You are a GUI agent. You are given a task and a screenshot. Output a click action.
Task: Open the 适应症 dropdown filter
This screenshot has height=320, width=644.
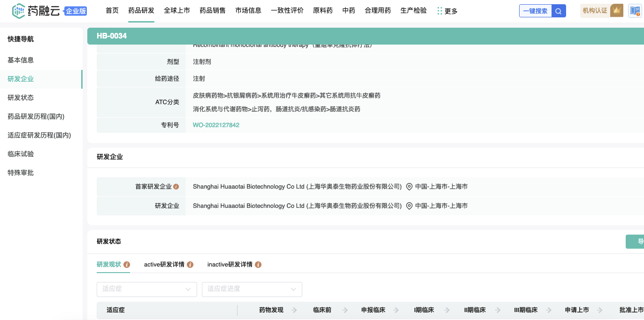point(146,289)
